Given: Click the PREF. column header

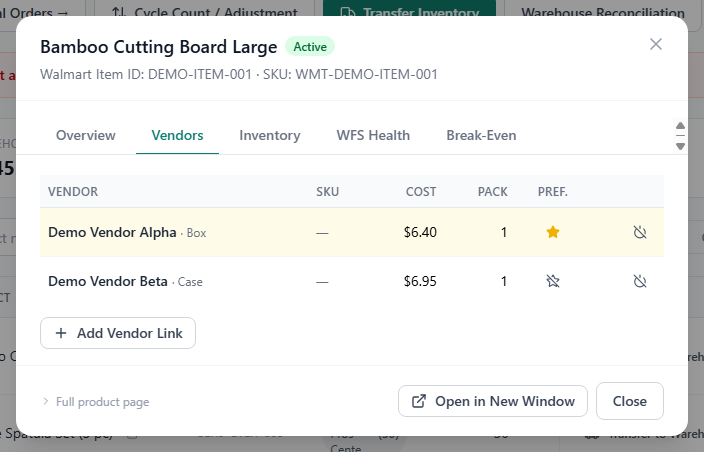Looking at the screenshot, I should click(553, 192).
